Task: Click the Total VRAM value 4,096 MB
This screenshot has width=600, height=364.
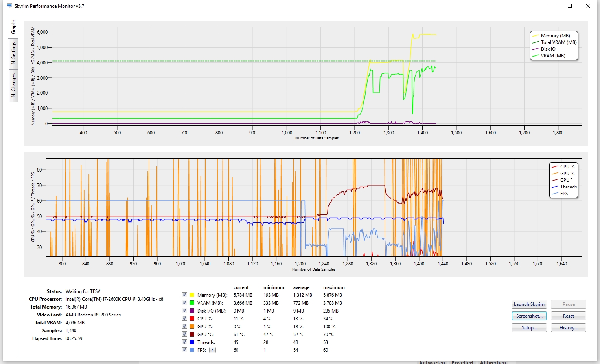Action: point(75,323)
